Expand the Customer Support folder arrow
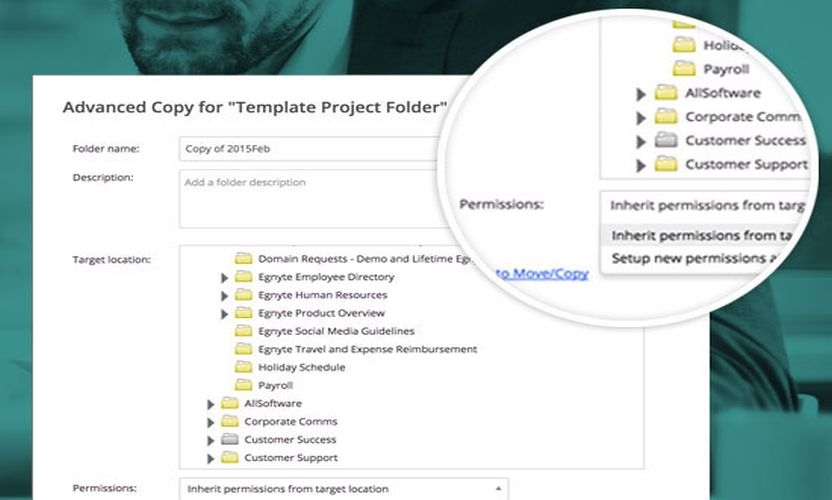The height and width of the screenshot is (500, 832). coord(211,458)
